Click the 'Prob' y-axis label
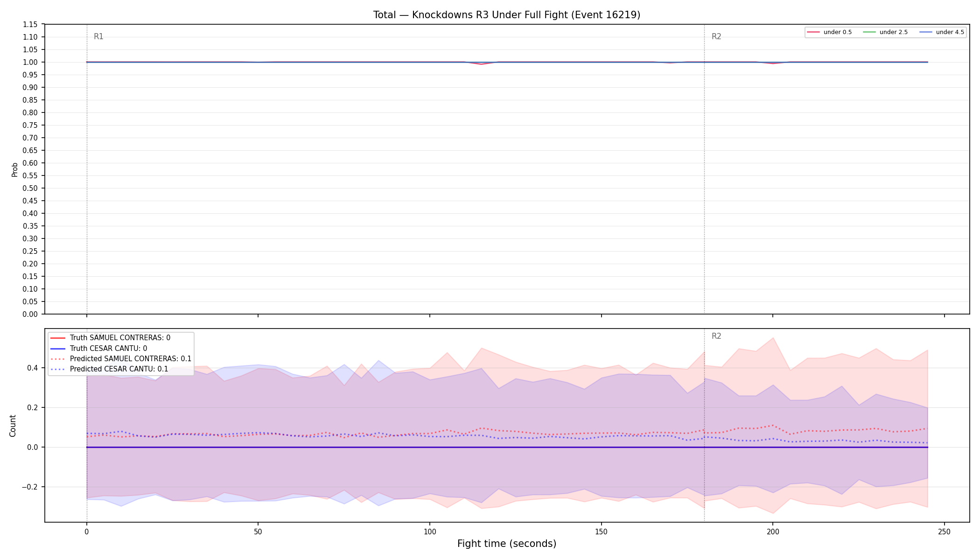 [14, 169]
